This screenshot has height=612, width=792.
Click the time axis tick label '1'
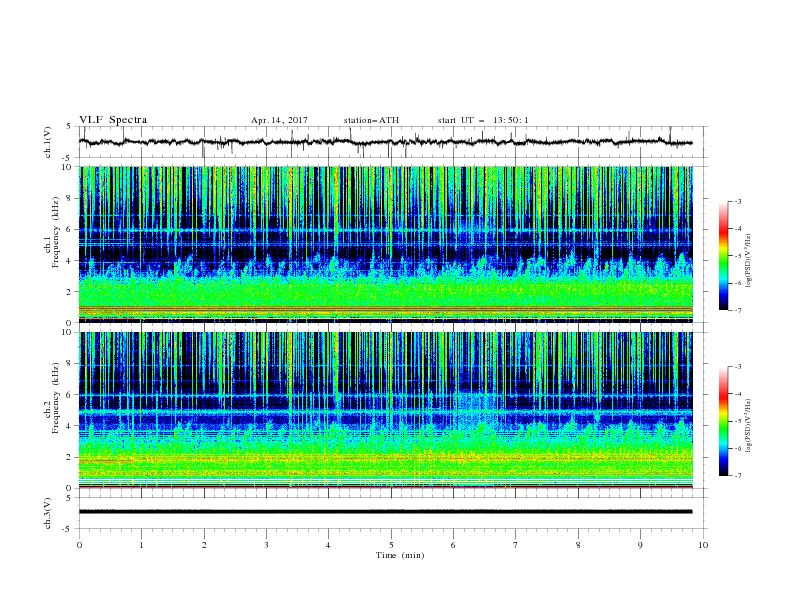click(141, 545)
